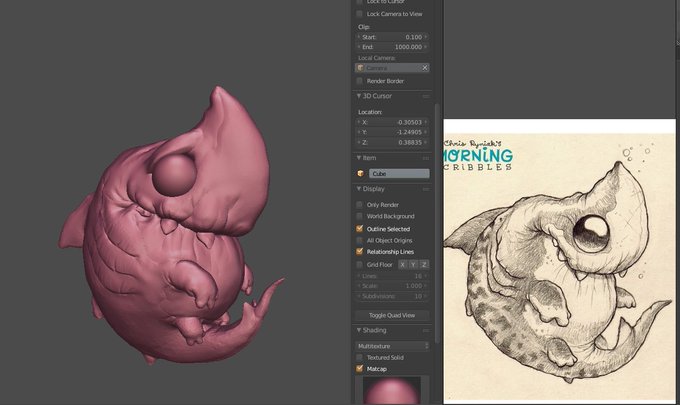Click the Clip Start value field
This screenshot has width=680, height=405.
tap(392, 37)
